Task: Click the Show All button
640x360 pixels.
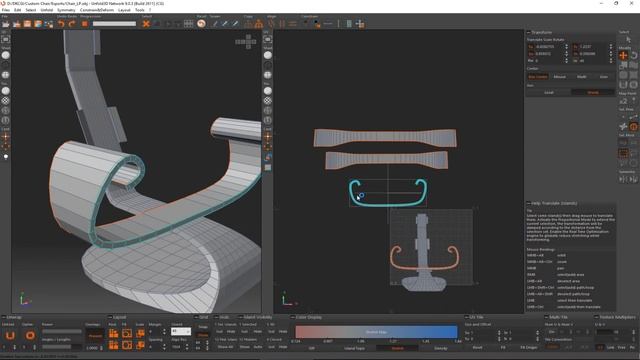Action: 225,347
